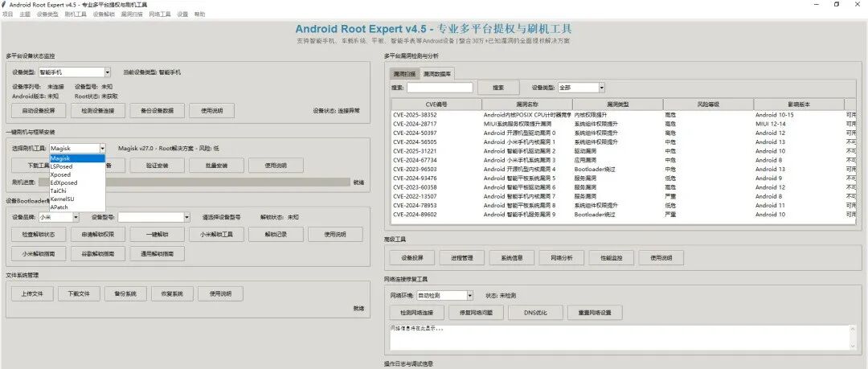Click 使用说明 next to 批量安装
The image size is (868, 369).
pos(276,165)
